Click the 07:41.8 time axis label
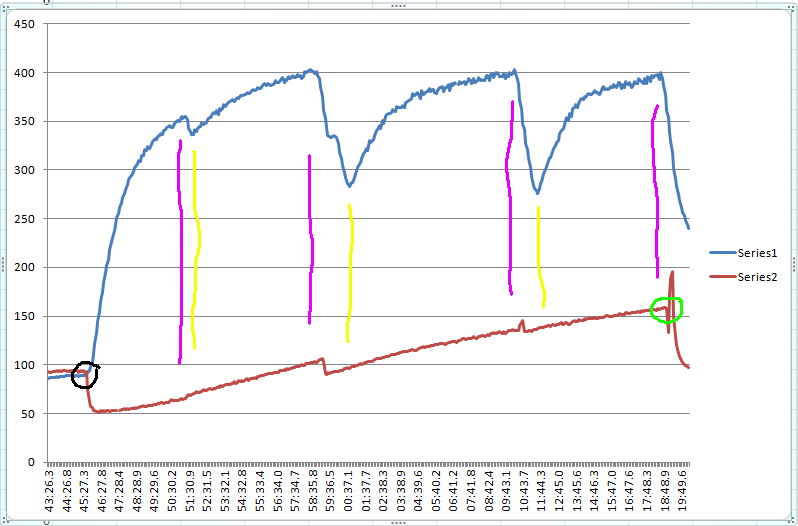 click(x=471, y=490)
